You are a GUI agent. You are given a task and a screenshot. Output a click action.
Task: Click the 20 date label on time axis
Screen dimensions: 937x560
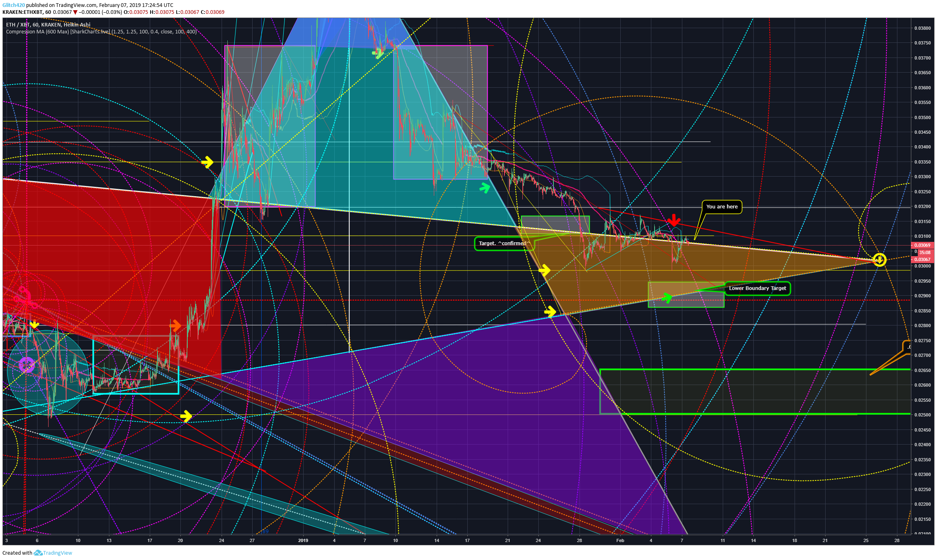point(180,540)
